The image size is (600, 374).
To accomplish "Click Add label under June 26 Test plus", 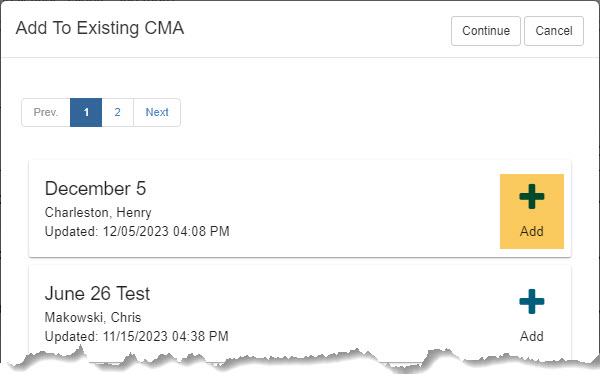I will (x=532, y=336).
